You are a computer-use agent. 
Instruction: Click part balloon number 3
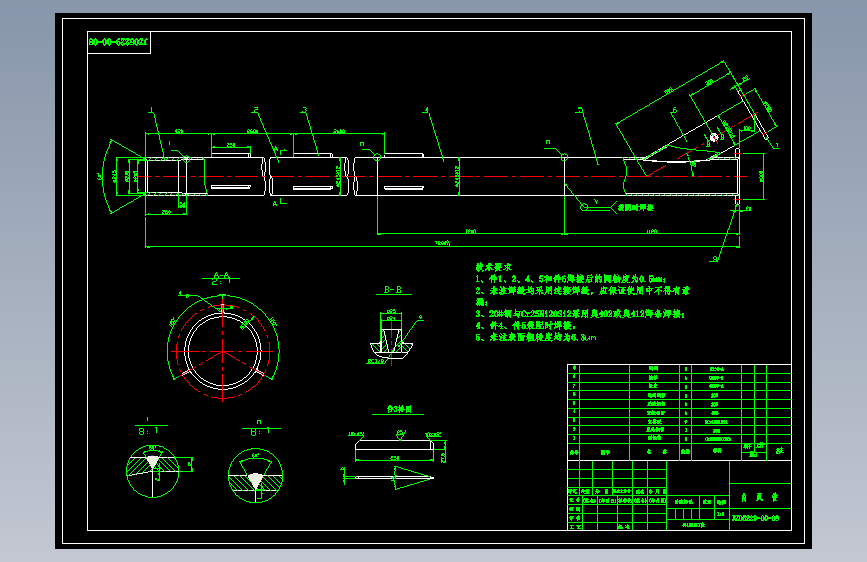[x=304, y=110]
